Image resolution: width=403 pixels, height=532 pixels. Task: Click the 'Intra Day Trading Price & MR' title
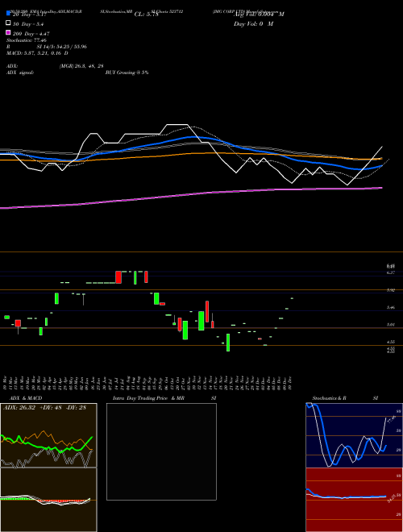(148, 398)
